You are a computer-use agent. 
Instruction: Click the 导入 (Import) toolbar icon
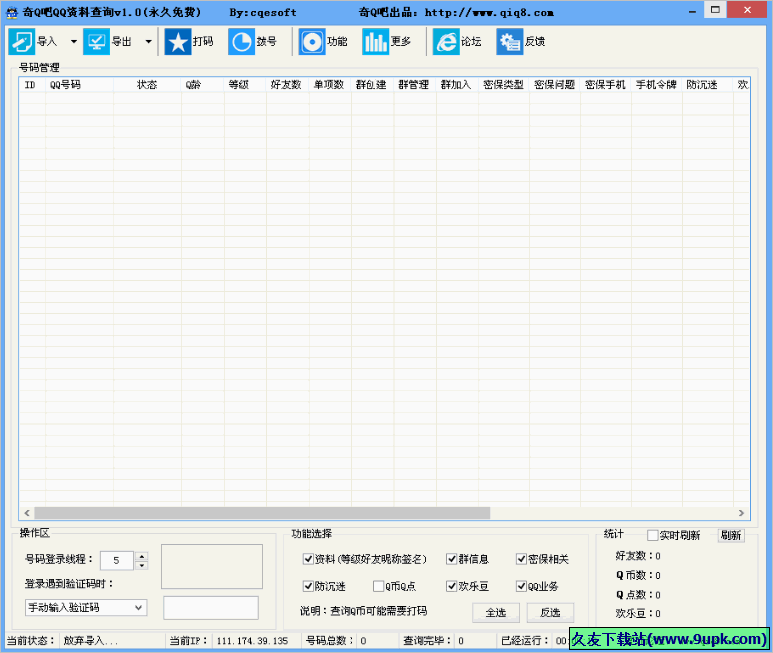(x=22, y=42)
